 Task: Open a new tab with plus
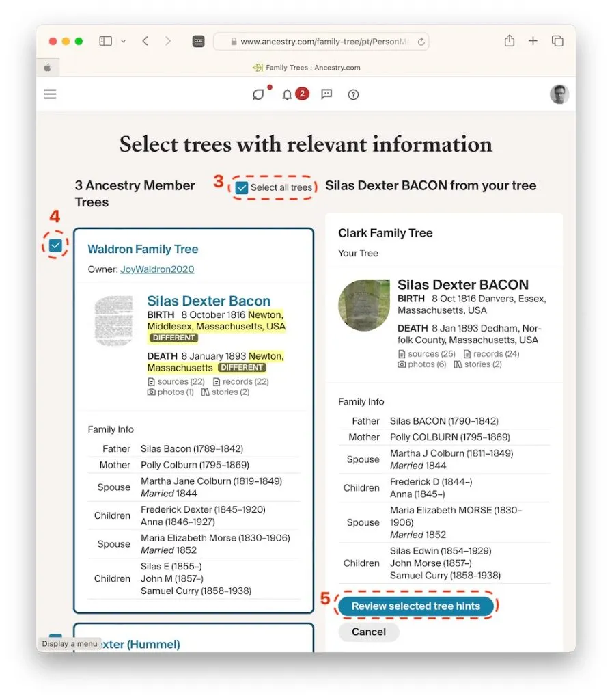click(533, 41)
